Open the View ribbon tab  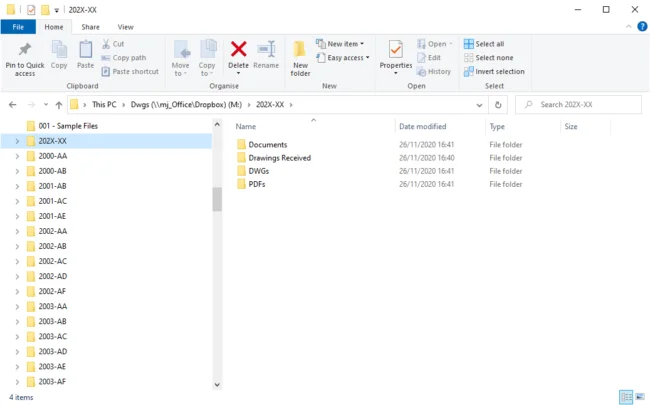[125, 27]
